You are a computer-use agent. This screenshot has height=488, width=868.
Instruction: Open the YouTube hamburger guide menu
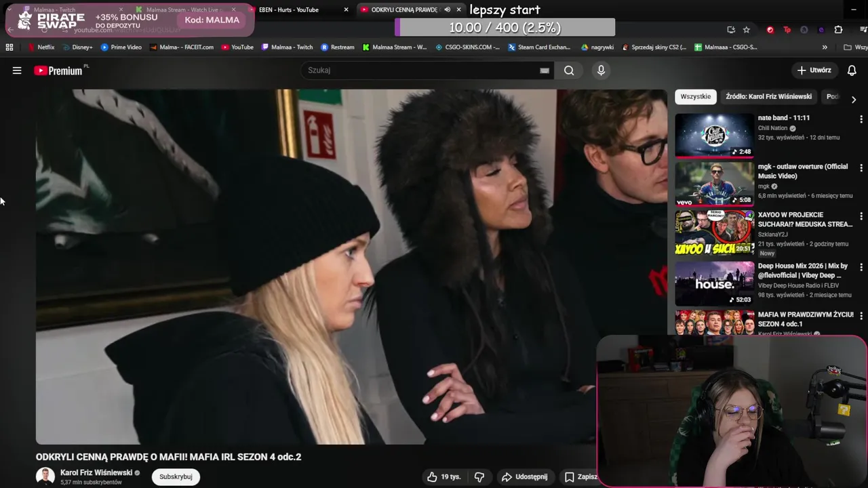click(x=17, y=70)
